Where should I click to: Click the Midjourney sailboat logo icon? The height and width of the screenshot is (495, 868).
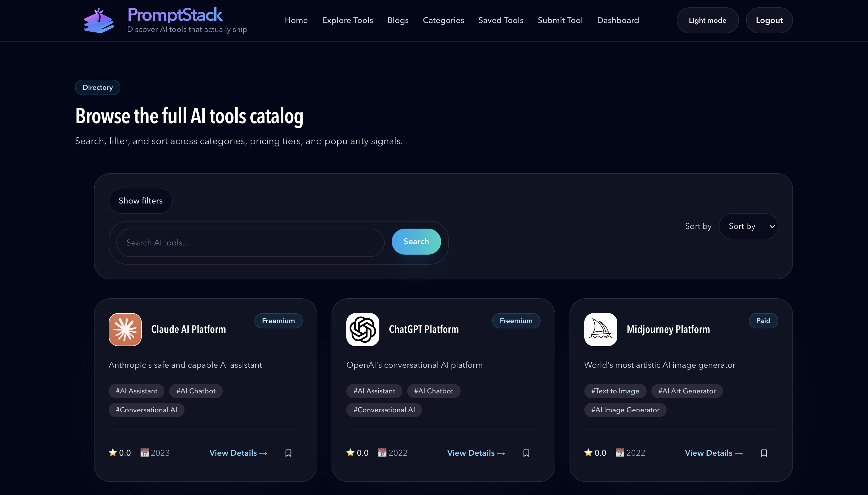600,329
